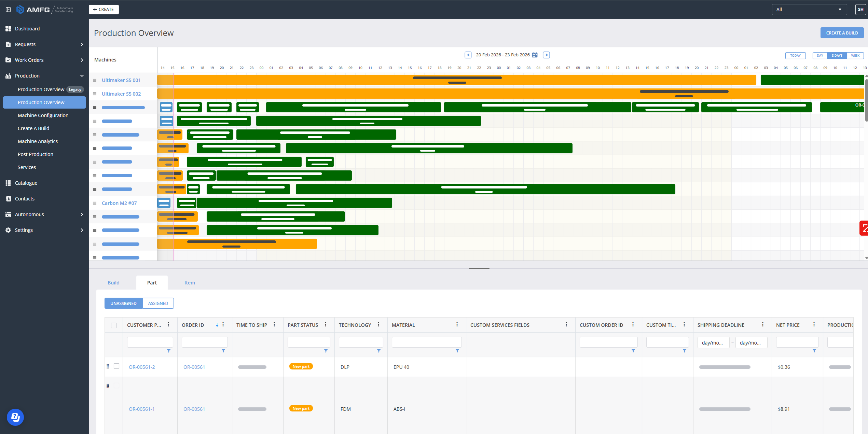Open the drag handle menu beside Ultimaker S5 001
Screen dimensions: 868x434
tap(95, 80)
